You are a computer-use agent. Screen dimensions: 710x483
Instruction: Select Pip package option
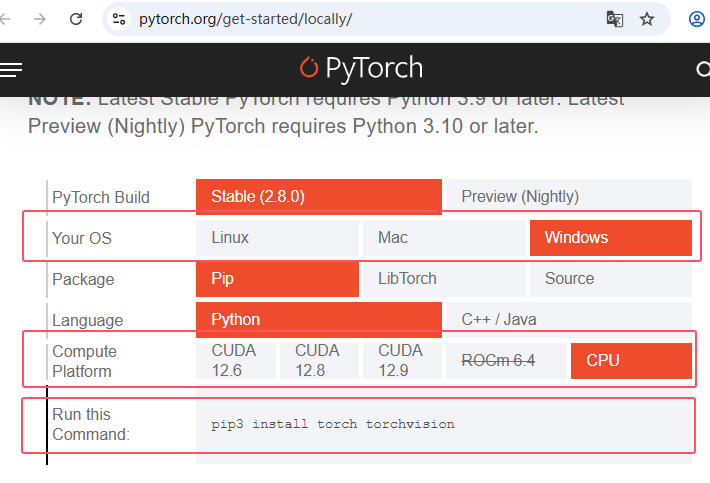277,279
